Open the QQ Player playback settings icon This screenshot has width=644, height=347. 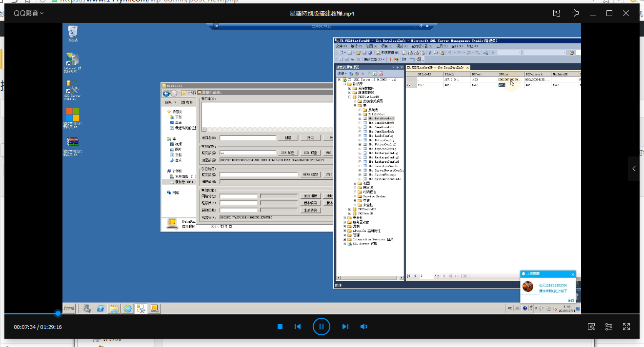coord(609,327)
